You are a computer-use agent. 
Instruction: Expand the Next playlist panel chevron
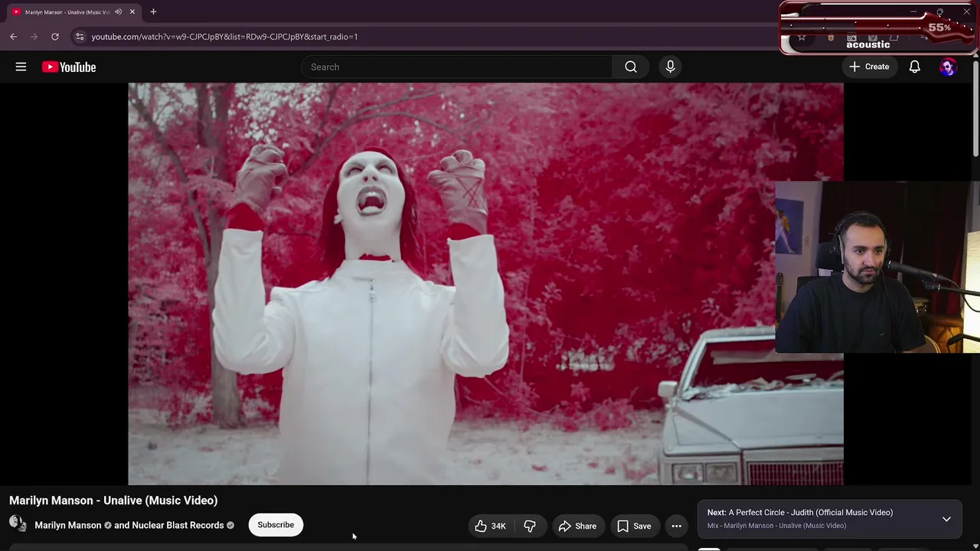pyautogui.click(x=946, y=519)
